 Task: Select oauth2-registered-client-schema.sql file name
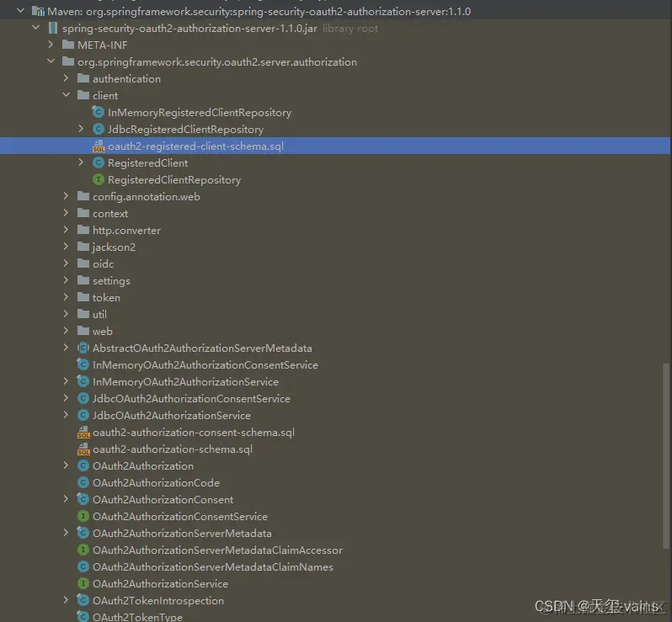pos(195,146)
